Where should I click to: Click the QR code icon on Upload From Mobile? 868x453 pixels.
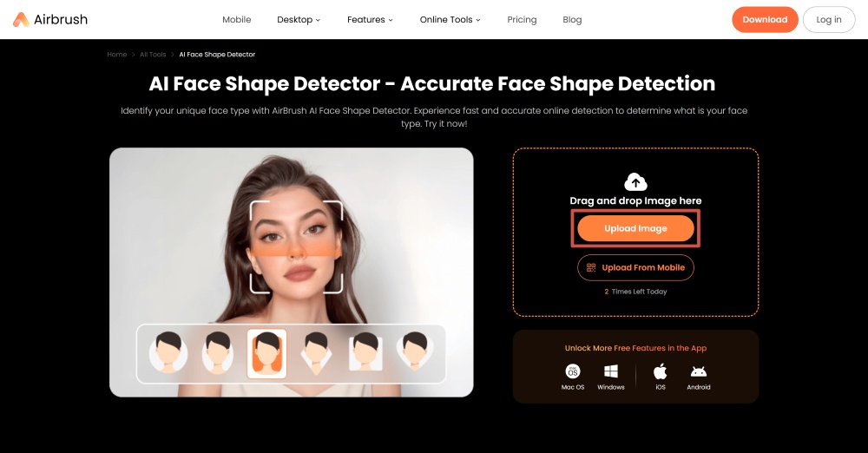click(x=591, y=267)
